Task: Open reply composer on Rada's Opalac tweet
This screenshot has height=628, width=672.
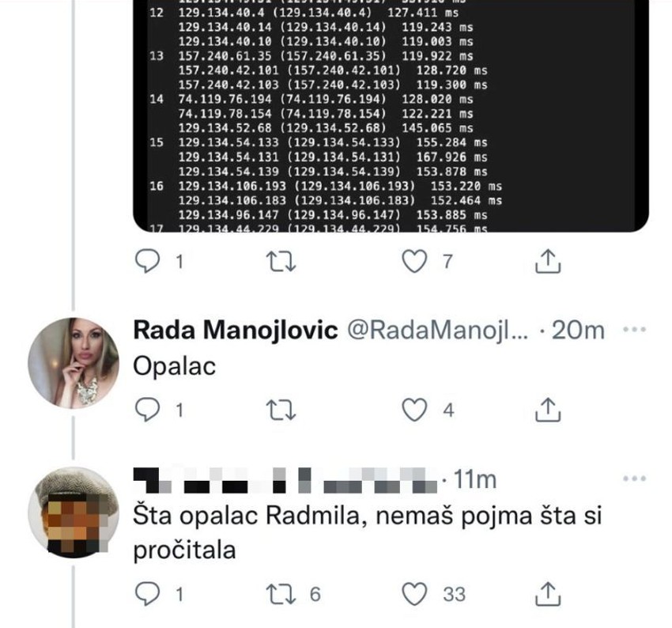Action: pyautogui.click(x=149, y=410)
